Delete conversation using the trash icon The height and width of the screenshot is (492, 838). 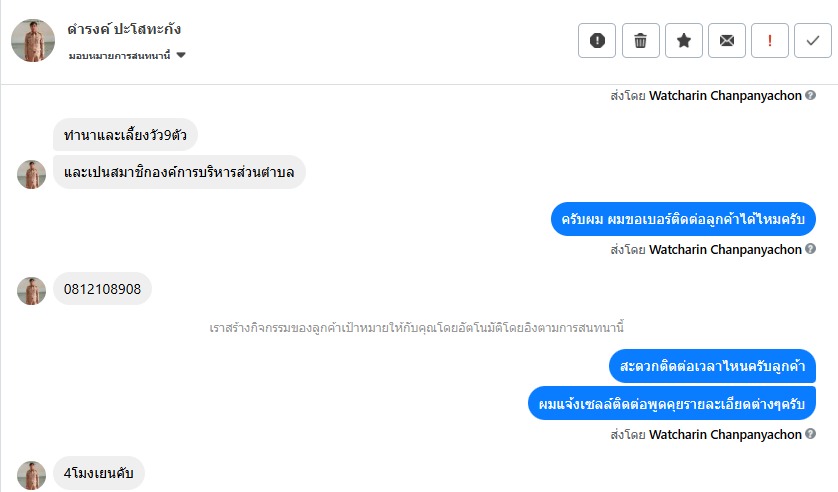(640, 41)
